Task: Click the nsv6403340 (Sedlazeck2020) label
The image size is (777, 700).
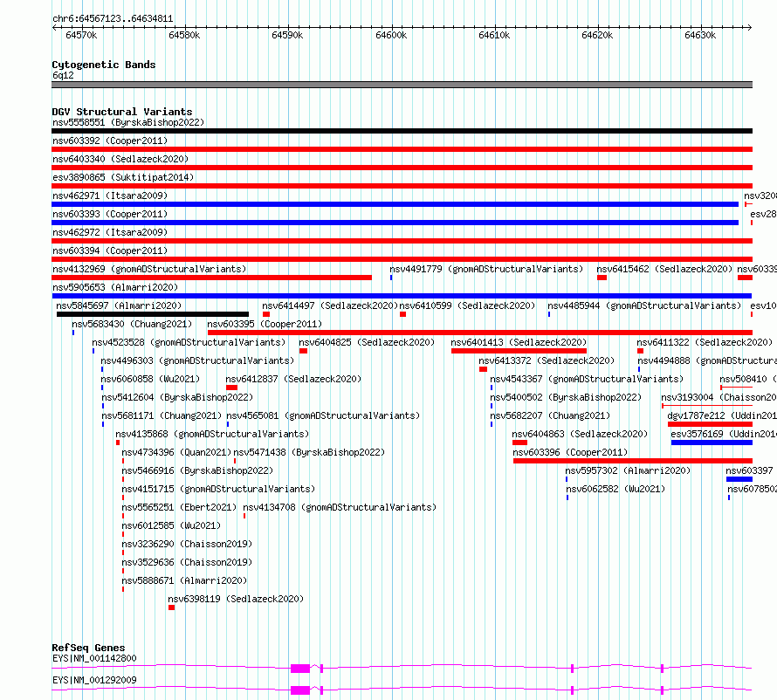Action: coord(120,159)
